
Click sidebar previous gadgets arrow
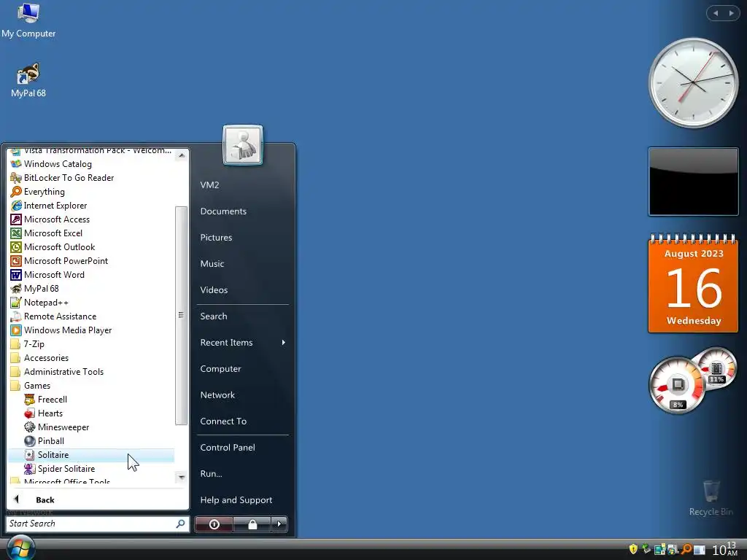716,13
